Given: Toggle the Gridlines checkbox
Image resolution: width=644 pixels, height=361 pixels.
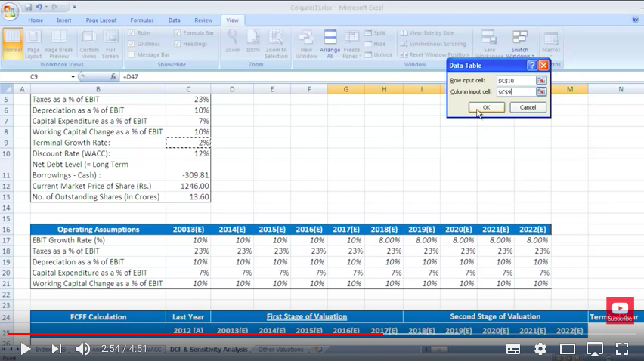Looking at the screenshot, I should tap(132, 44).
